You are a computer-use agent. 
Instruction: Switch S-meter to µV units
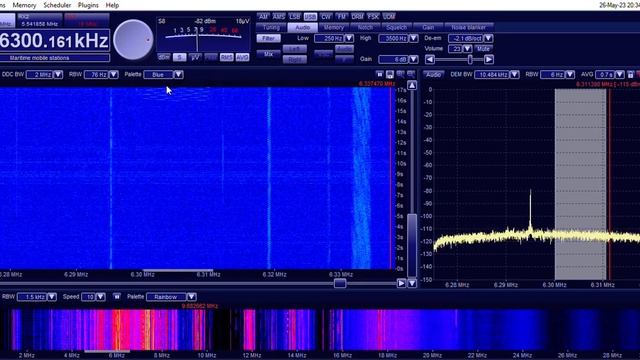195,58
